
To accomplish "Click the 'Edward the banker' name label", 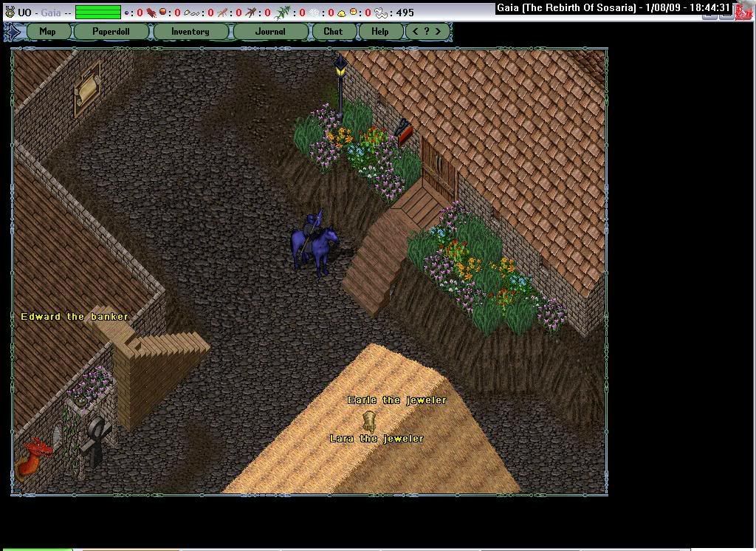I will (x=75, y=317).
